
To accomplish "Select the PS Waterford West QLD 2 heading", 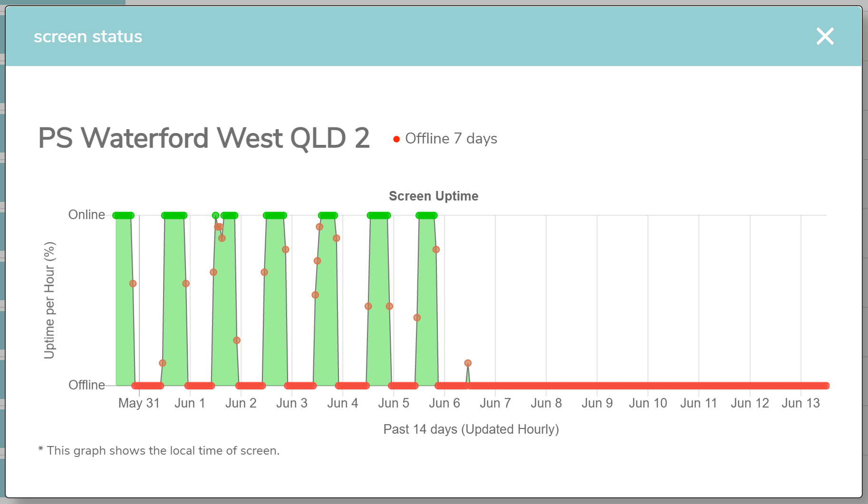I will click(x=204, y=138).
